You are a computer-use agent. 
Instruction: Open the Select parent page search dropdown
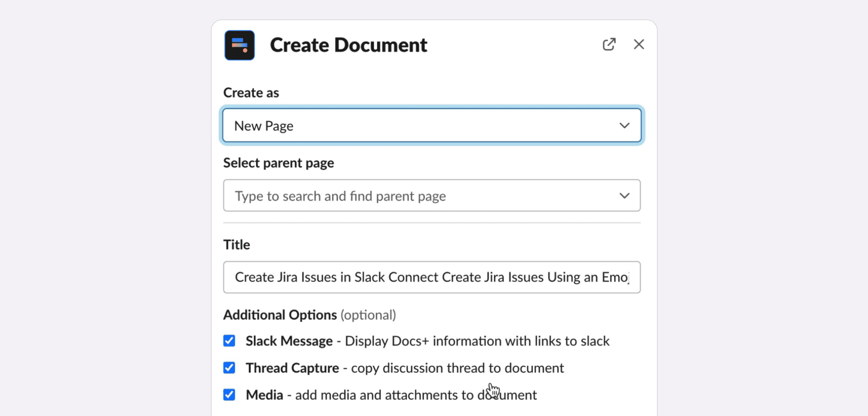tap(432, 196)
